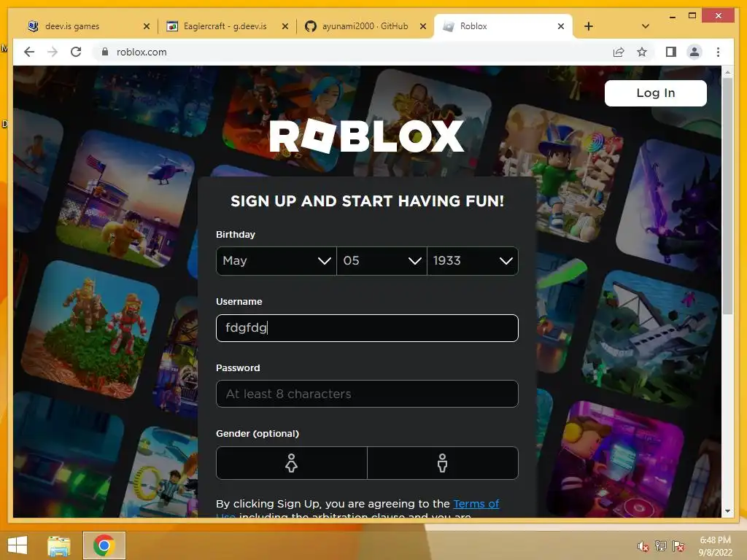Bookmark this page with the star icon
The image size is (747, 560).
(642, 52)
